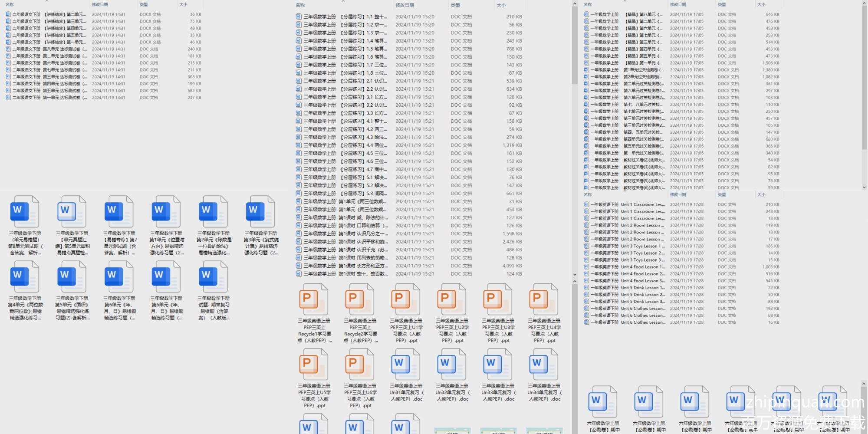Sort English file list by 大小 header
This screenshot has height=434, width=868.
[761, 194]
